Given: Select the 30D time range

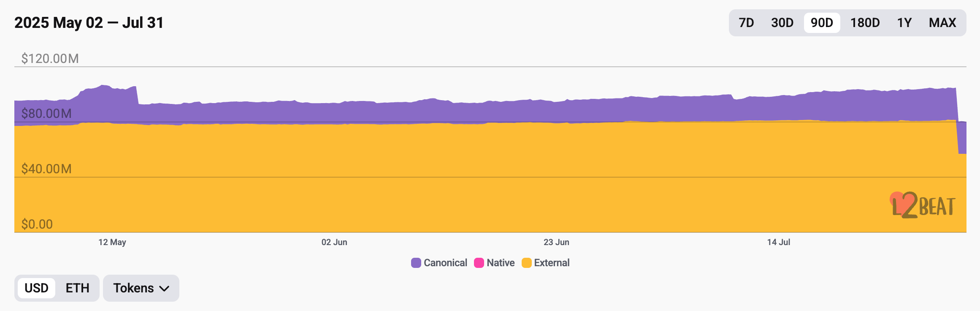Looking at the screenshot, I should click(x=782, y=23).
